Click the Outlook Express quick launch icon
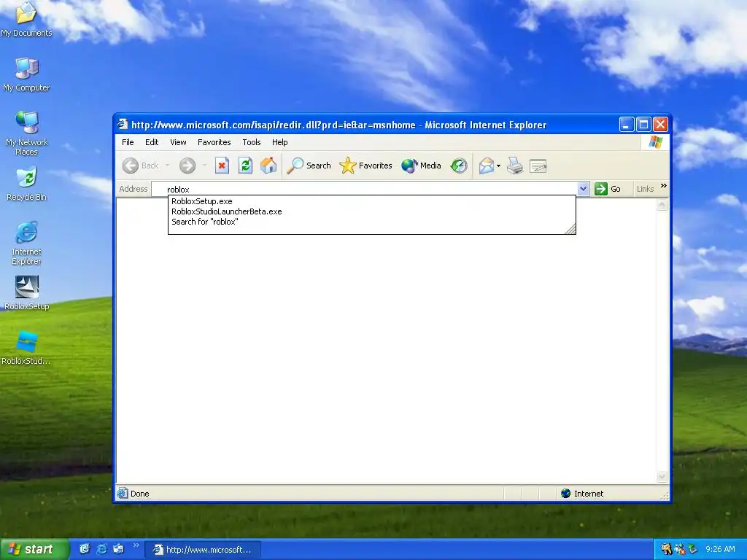The image size is (747, 560). point(118,549)
